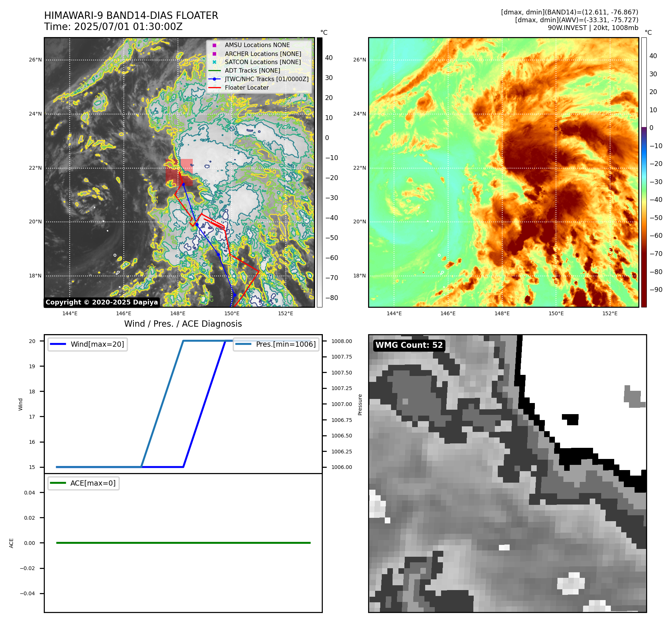This screenshot has height=626, width=672.
Task: Click the 'WMG Count: 52' label
Action: (409, 345)
